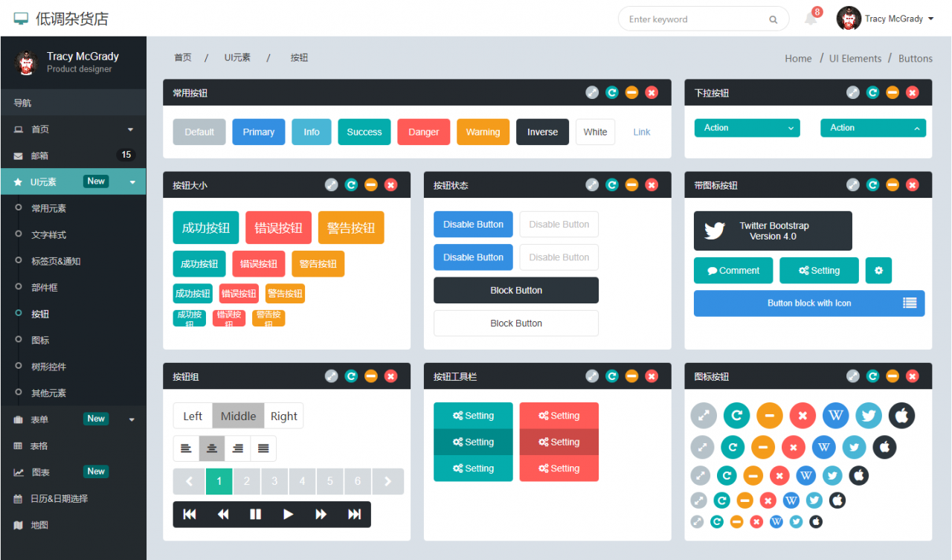This screenshot has width=952, height=560.
Task: Click the gear-only teal icon button
Action: click(x=878, y=271)
